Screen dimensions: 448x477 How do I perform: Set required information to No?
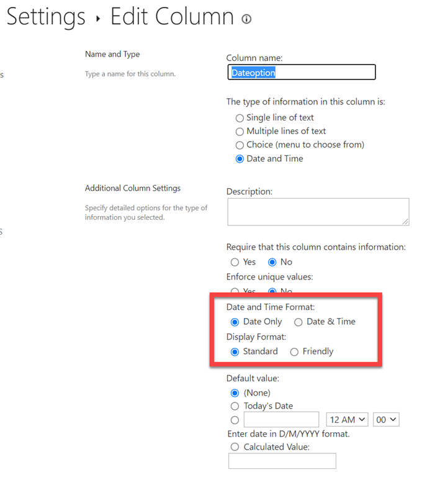pyautogui.click(x=272, y=262)
